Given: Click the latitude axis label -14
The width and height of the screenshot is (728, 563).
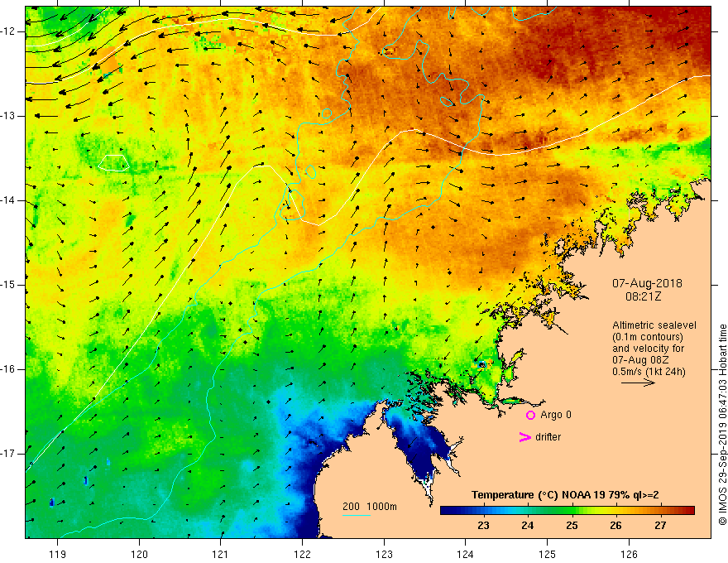Looking at the screenshot, I should pyautogui.click(x=8, y=200).
